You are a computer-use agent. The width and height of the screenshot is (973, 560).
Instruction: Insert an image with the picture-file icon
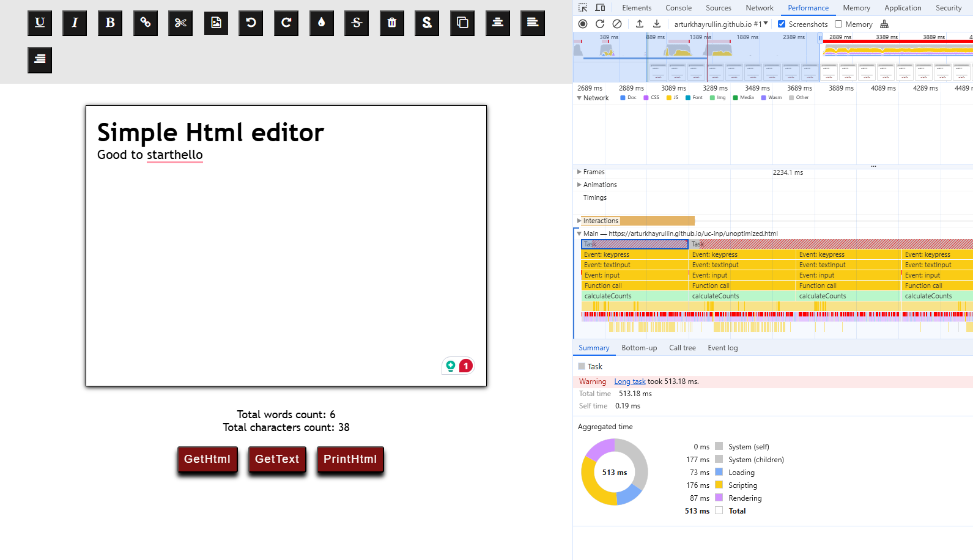click(216, 23)
